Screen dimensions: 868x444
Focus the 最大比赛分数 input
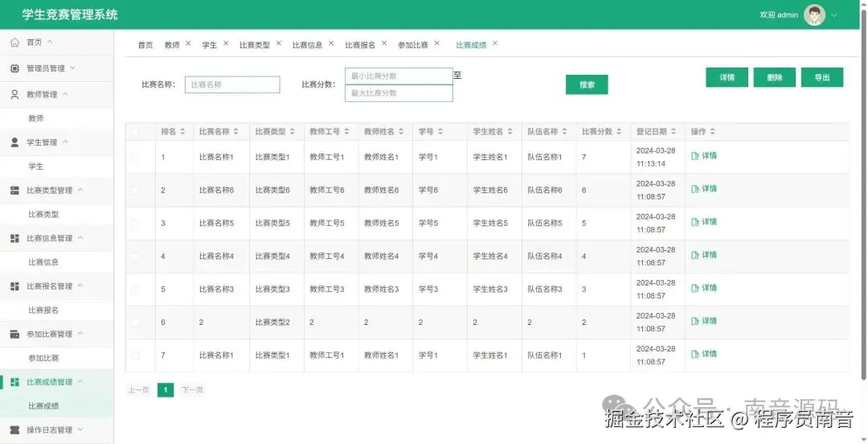pyautogui.click(x=399, y=93)
